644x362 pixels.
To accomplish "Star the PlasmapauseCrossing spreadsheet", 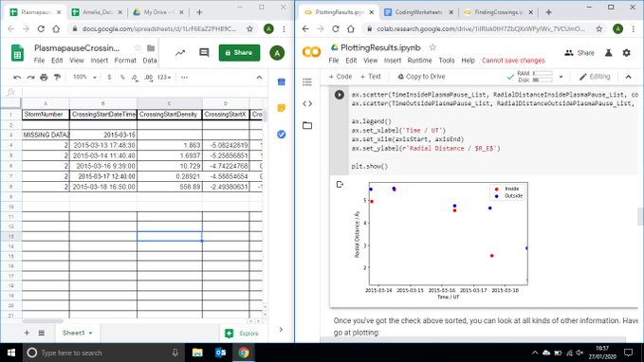I will (x=138, y=48).
